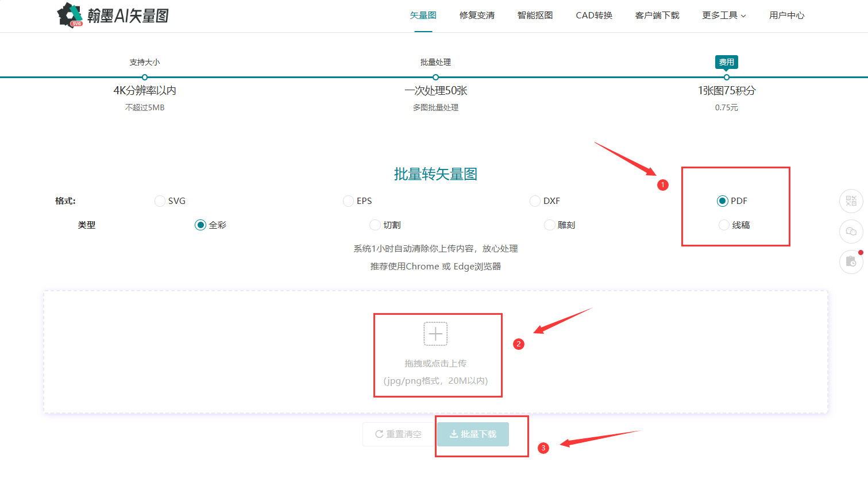Click the 费用 label badge

[x=727, y=62]
